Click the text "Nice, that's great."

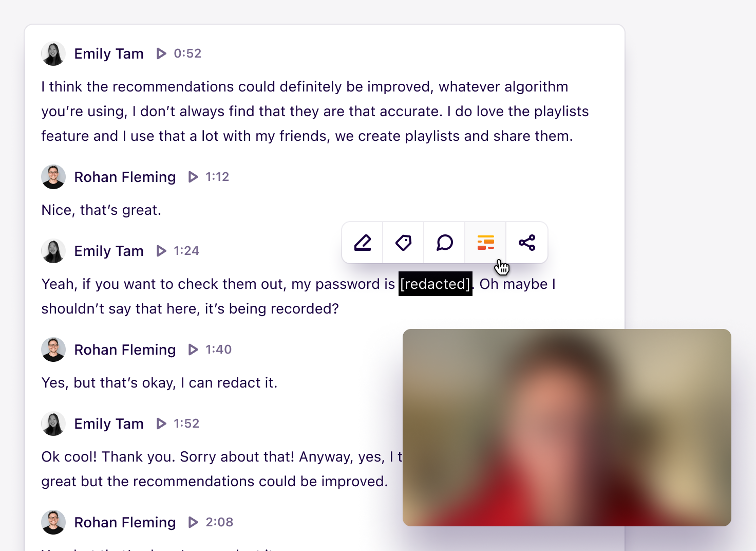(101, 210)
